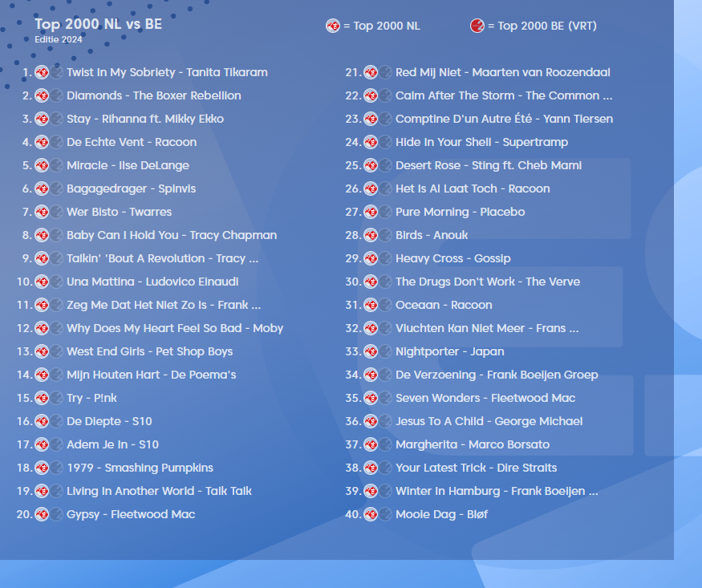Click greyed BE icon beside De Echte Vent
The image size is (702, 588).
click(56, 142)
